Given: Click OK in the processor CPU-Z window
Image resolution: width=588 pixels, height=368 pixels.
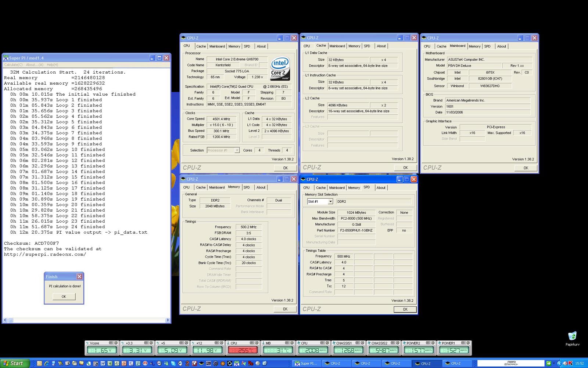Looking at the screenshot, I should (x=286, y=168).
